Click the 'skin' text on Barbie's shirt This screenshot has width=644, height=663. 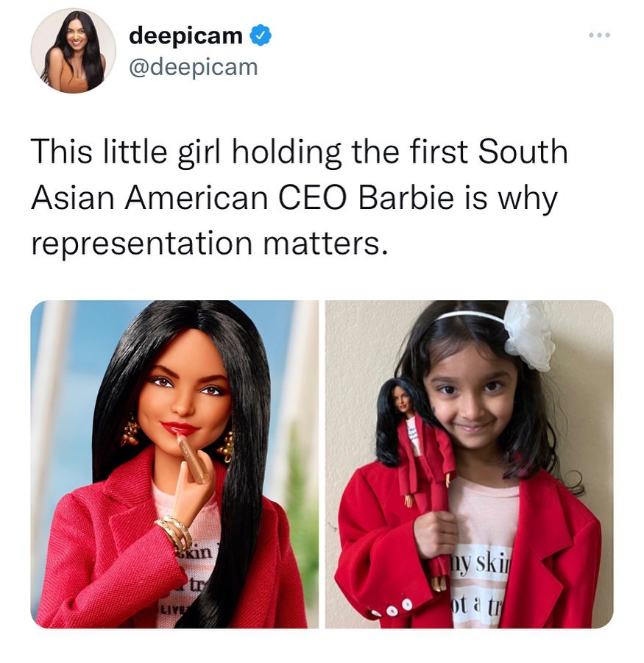197,552
